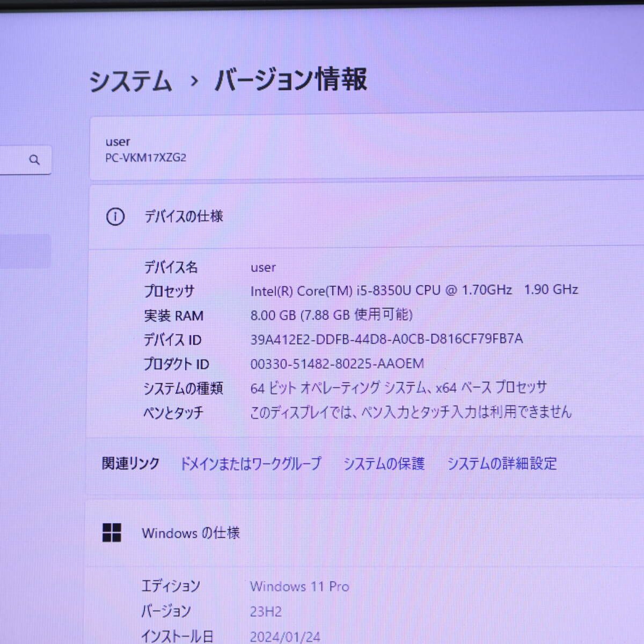Open ドメインまたはワークグループ link
Image resolution: width=644 pixels, height=644 pixels.
(250, 463)
